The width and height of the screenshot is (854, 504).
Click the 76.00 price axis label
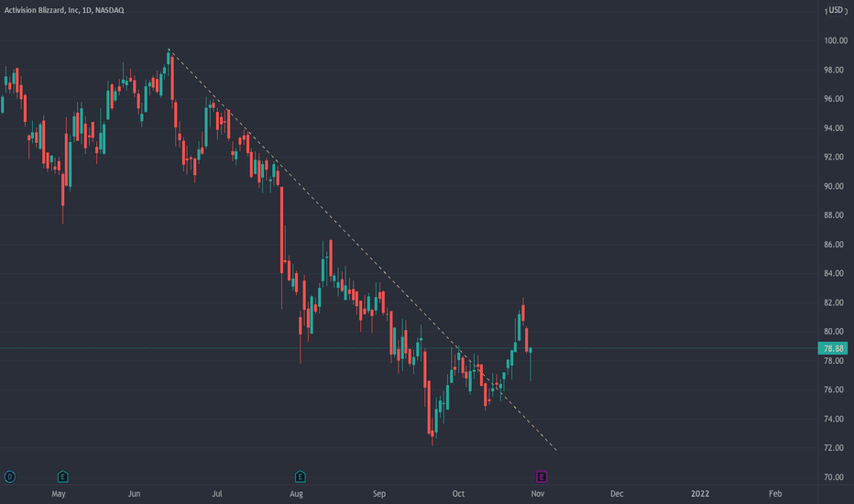834,389
